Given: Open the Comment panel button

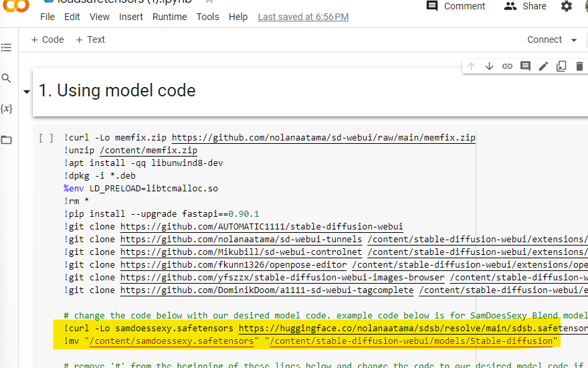Looking at the screenshot, I should click(x=456, y=6).
